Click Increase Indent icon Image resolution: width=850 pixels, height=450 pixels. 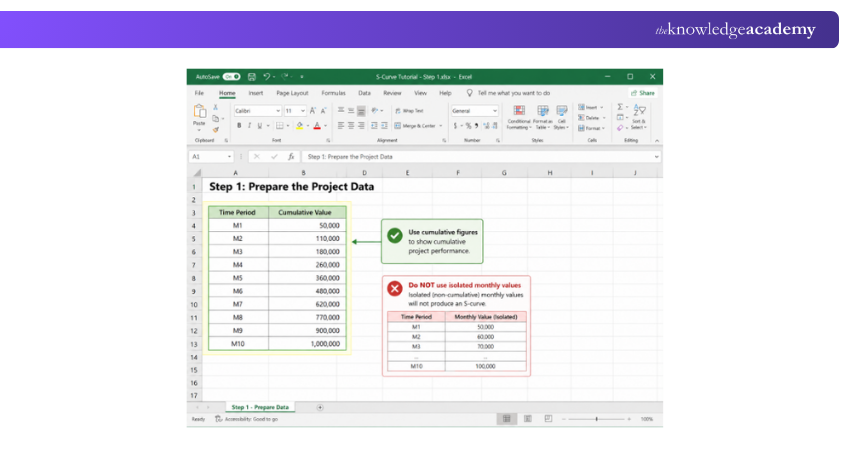[x=384, y=125]
